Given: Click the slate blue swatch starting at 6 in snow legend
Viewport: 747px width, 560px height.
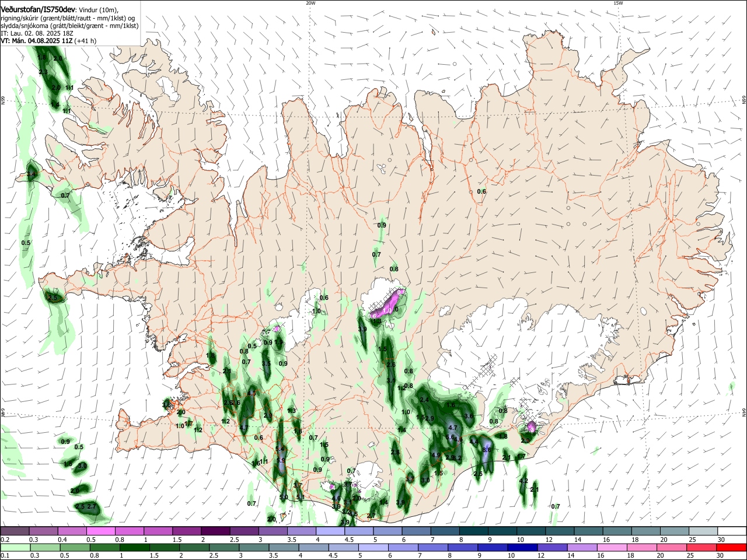Looking at the screenshot, I should tap(417, 531).
